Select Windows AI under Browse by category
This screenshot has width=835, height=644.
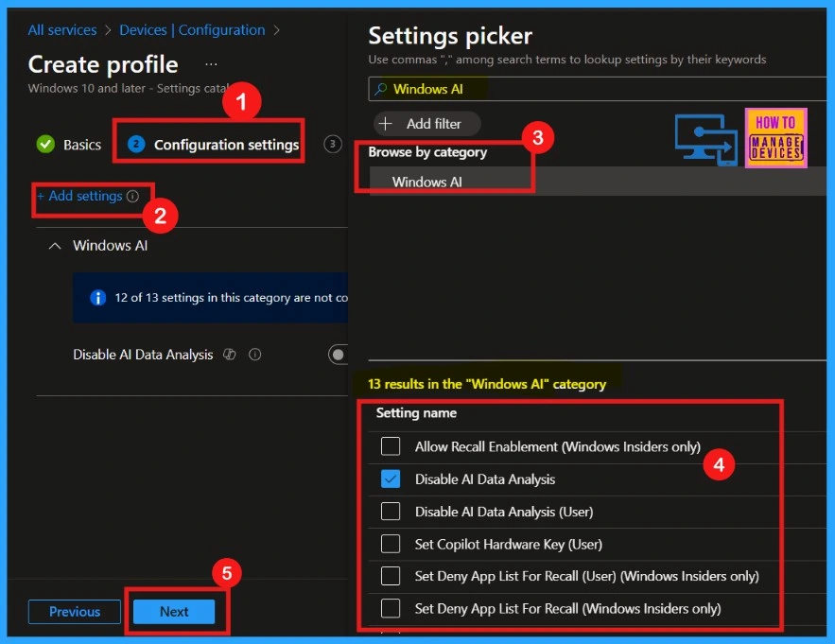coord(598,182)
